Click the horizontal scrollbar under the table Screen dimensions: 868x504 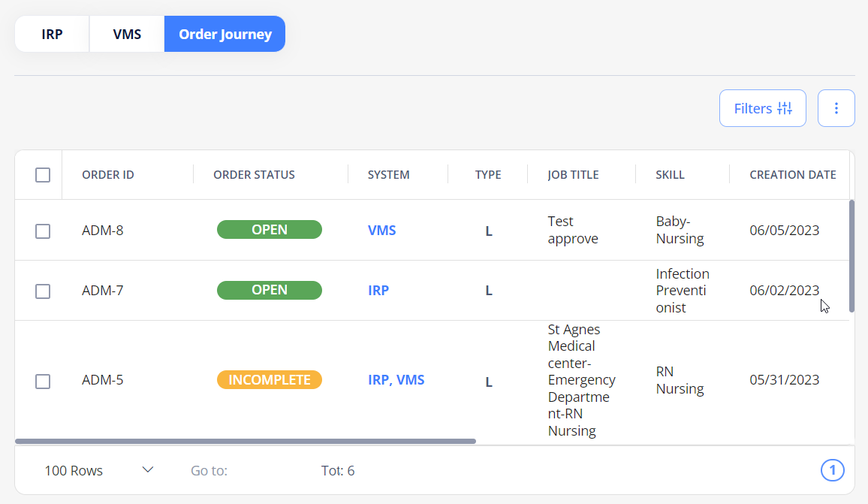tap(246, 442)
